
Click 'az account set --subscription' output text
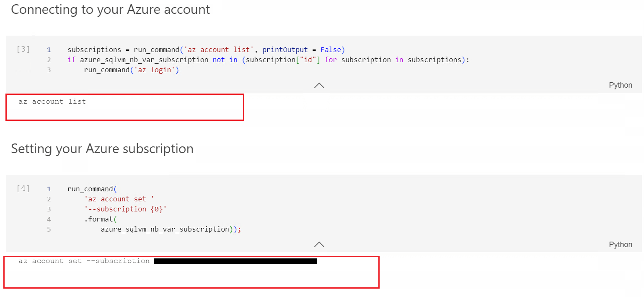coord(84,261)
